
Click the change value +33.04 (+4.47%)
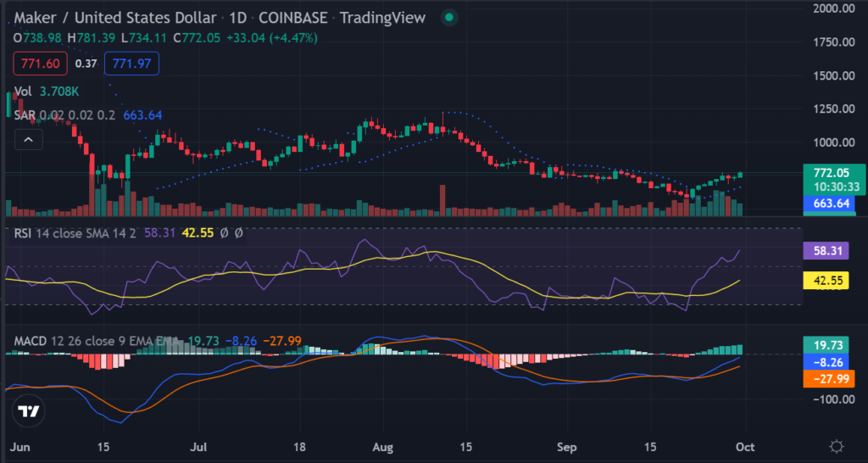pos(272,38)
